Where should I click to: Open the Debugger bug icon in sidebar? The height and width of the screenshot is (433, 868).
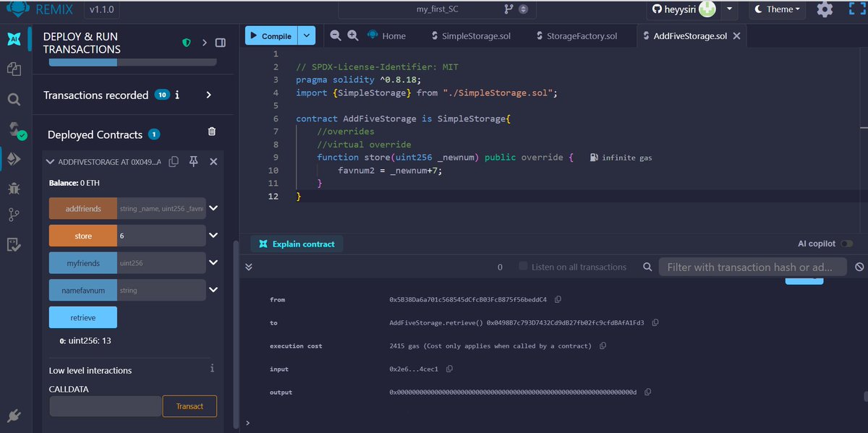(13, 188)
